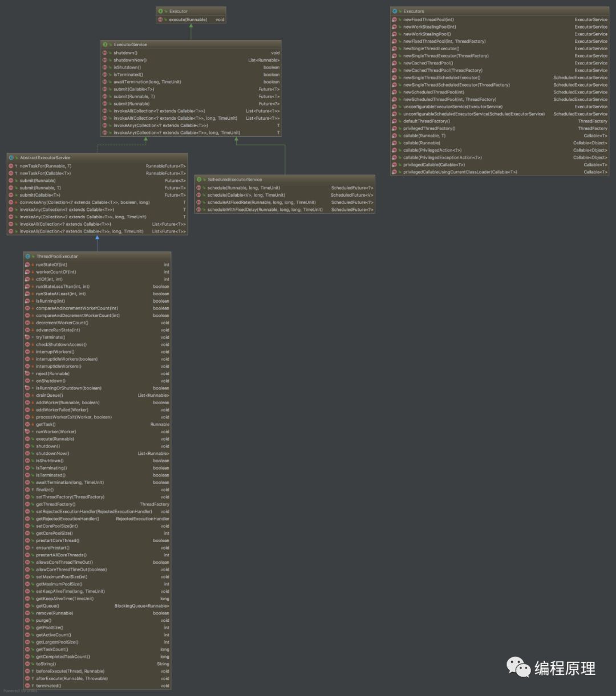Click the ScheduledExecutorService interface icon
The height and width of the screenshot is (696, 616).
[199, 180]
